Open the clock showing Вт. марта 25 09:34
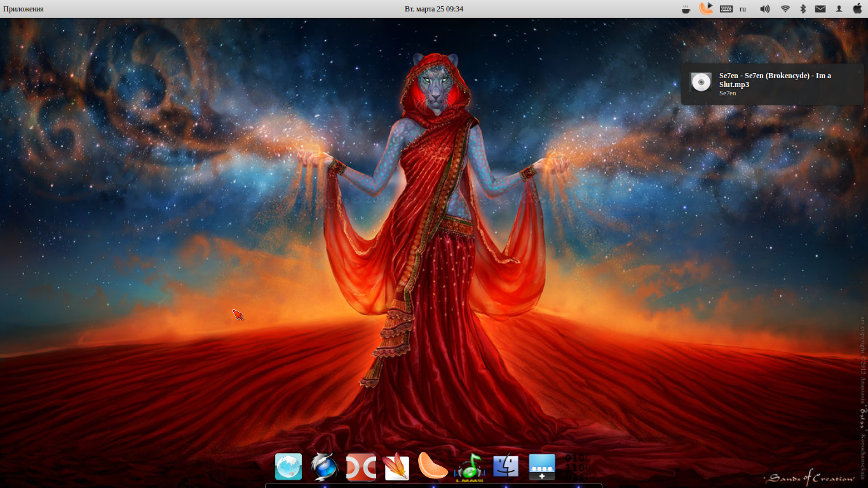This screenshot has height=488, width=868. (434, 9)
